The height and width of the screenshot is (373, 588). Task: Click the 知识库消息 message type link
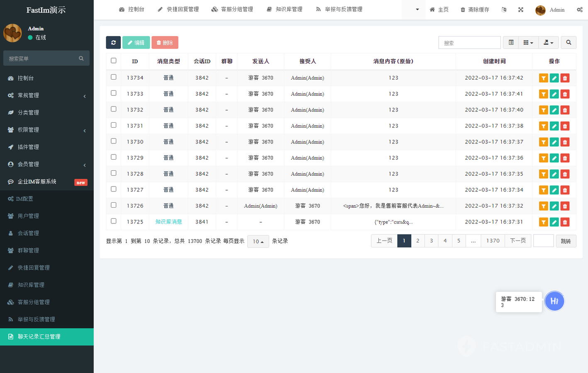click(x=168, y=222)
